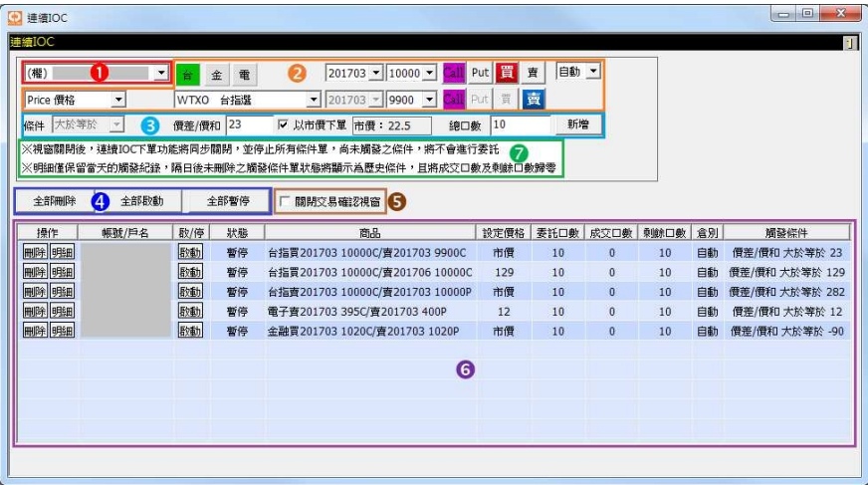Screen dimensions: 868x485
Task: Click the 倉別 column header
Action: point(707,232)
